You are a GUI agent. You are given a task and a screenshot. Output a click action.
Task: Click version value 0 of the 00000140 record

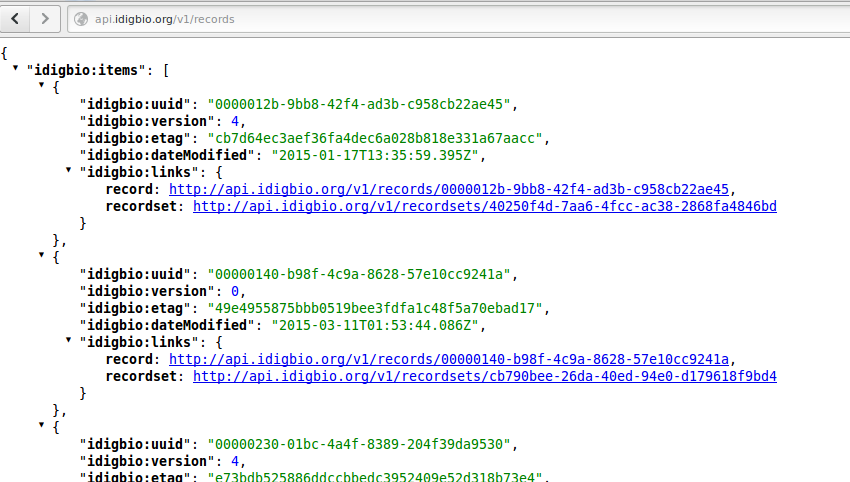[235, 292]
